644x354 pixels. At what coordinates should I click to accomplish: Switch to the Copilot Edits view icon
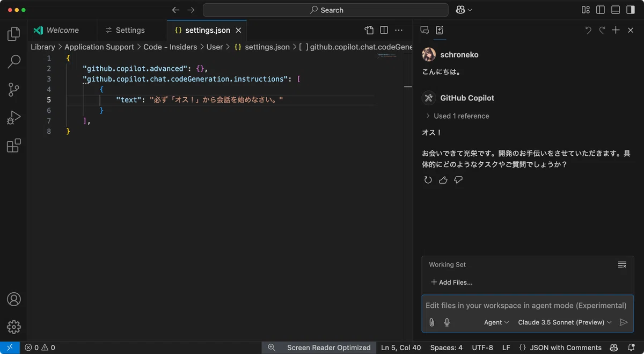pyautogui.click(x=440, y=30)
